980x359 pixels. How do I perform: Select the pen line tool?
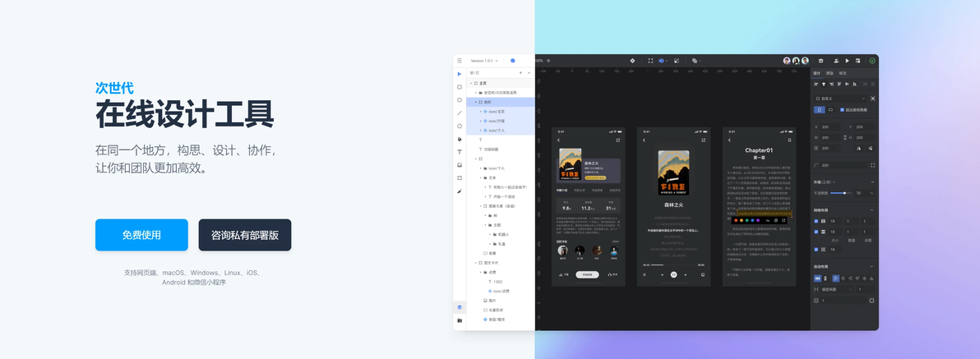coord(460,113)
